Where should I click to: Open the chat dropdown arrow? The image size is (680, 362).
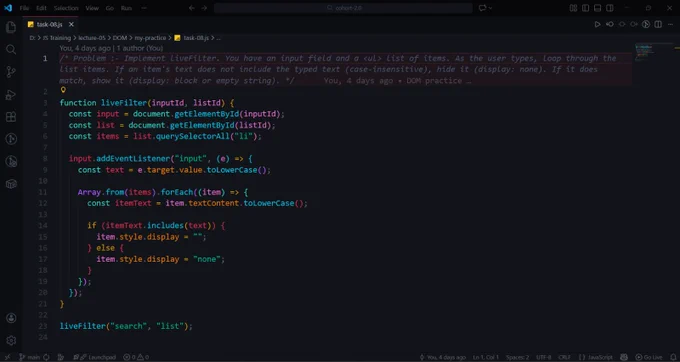490,8
